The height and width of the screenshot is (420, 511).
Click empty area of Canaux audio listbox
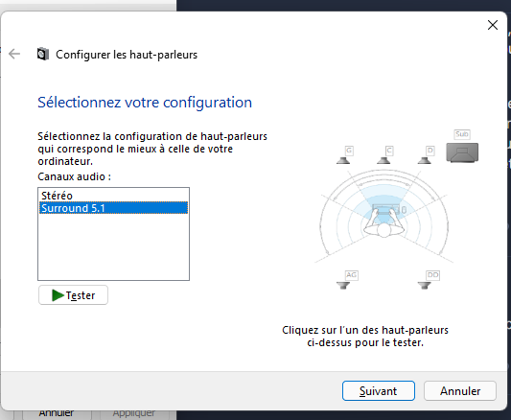pyautogui.click(x=113, y=247)
